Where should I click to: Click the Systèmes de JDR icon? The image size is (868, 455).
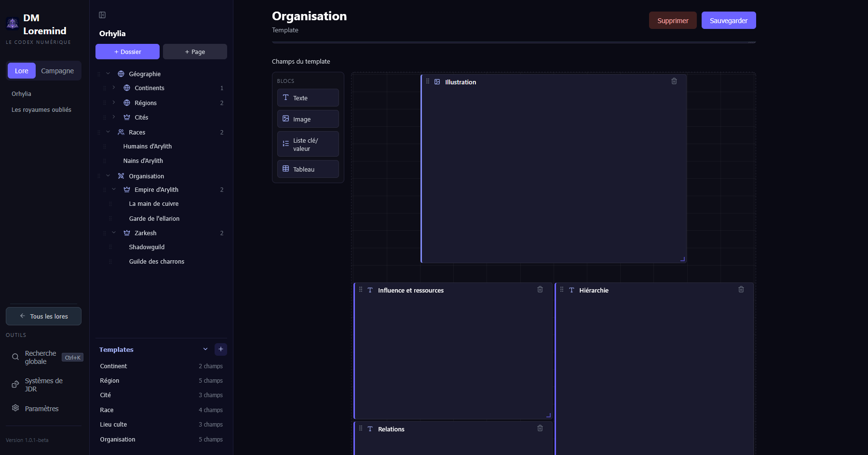click(x=15, y=385)
